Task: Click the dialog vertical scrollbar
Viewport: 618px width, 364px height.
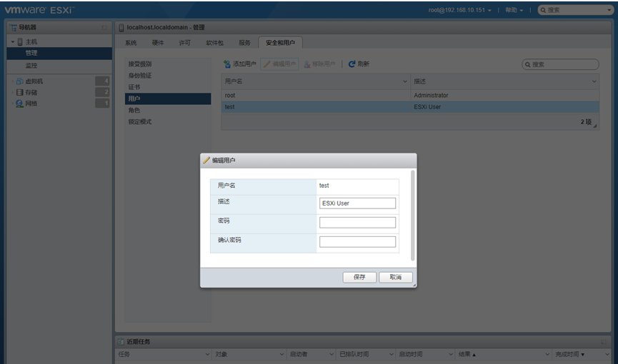Action: tap(413, 216)
